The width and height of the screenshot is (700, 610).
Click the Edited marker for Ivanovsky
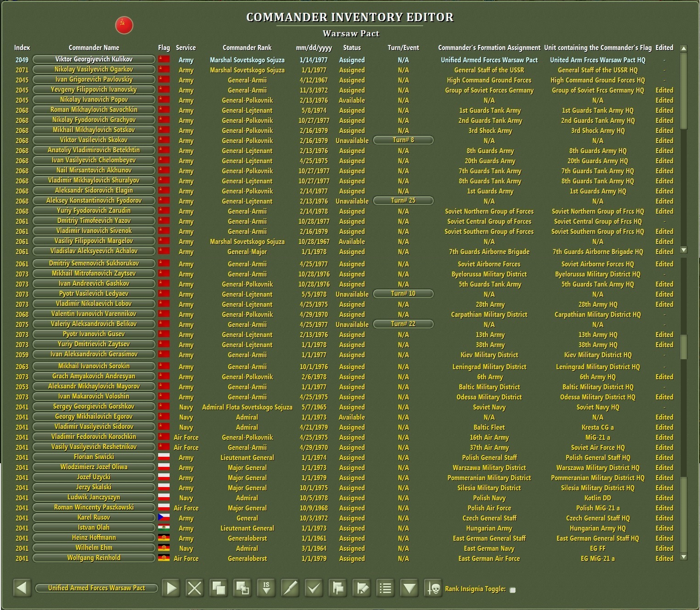664,90
